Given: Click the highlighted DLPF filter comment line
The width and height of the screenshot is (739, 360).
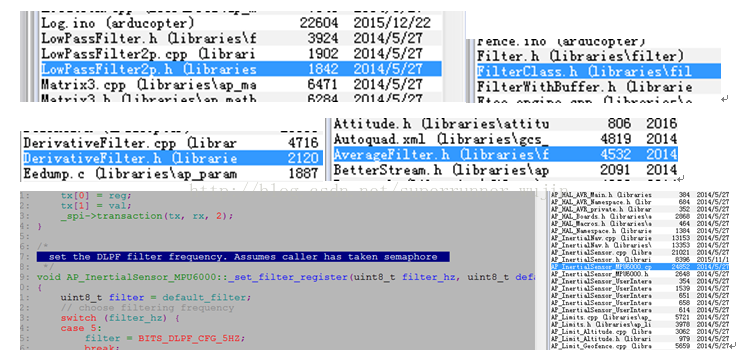Looking at the screenshot, I should pos(243,257).
